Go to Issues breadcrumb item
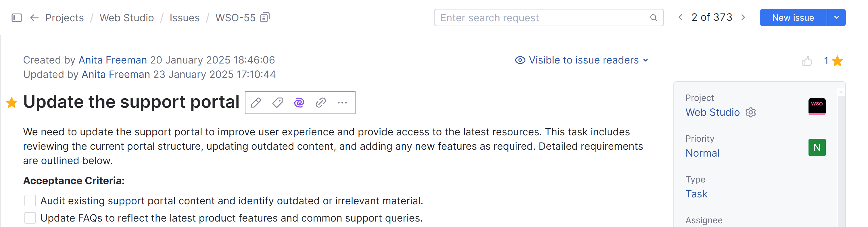 tap(184, 18)
